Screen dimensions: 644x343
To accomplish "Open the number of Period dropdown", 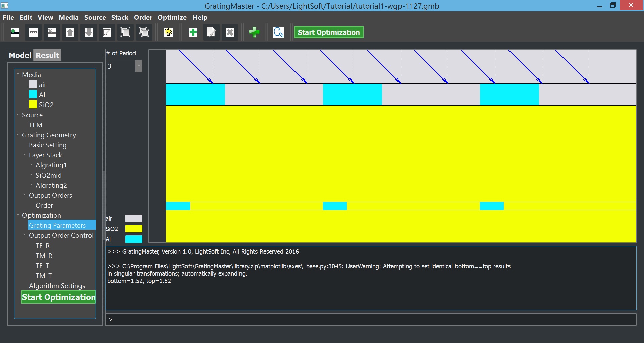I will click(x=139, y=66).
